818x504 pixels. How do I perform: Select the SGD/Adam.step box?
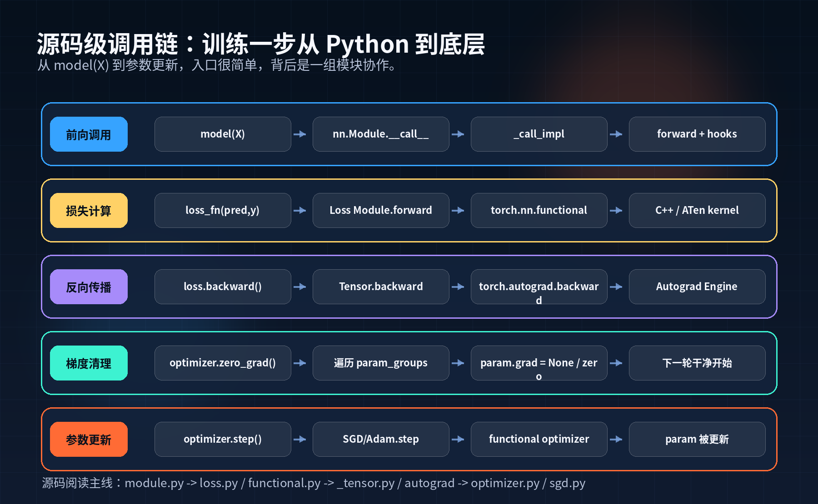(x=381, y=439)
